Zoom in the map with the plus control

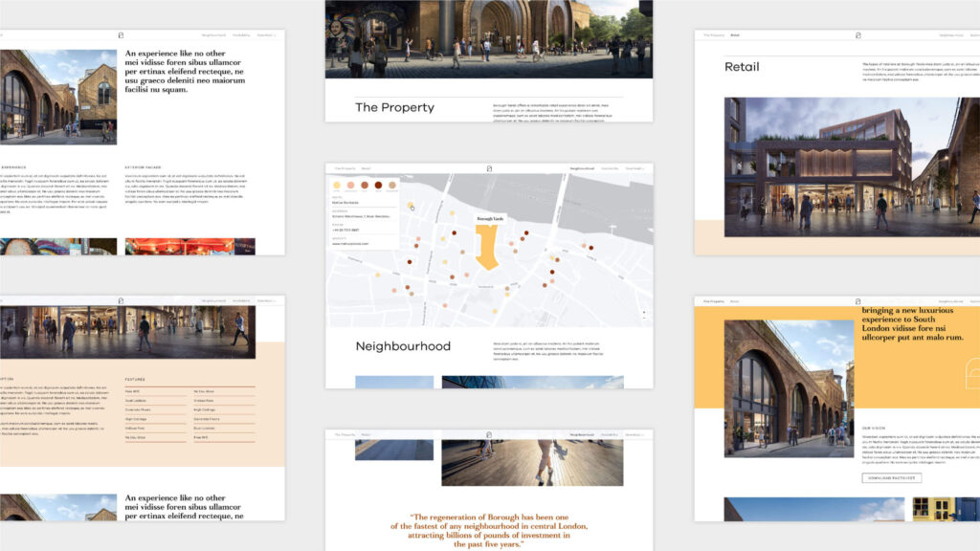(x=644, y=312)
